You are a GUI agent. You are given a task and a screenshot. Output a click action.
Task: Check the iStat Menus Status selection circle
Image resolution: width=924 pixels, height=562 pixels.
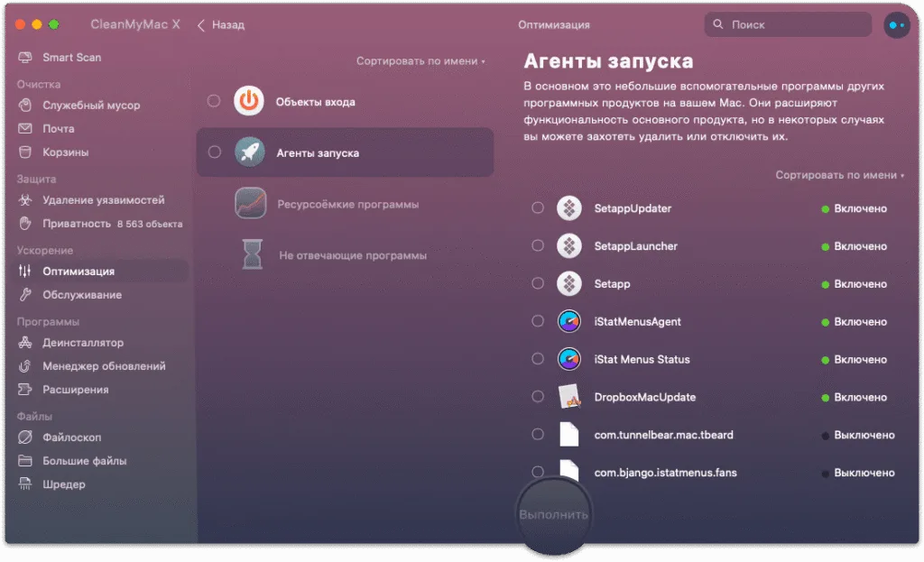[x=538, y=358]
